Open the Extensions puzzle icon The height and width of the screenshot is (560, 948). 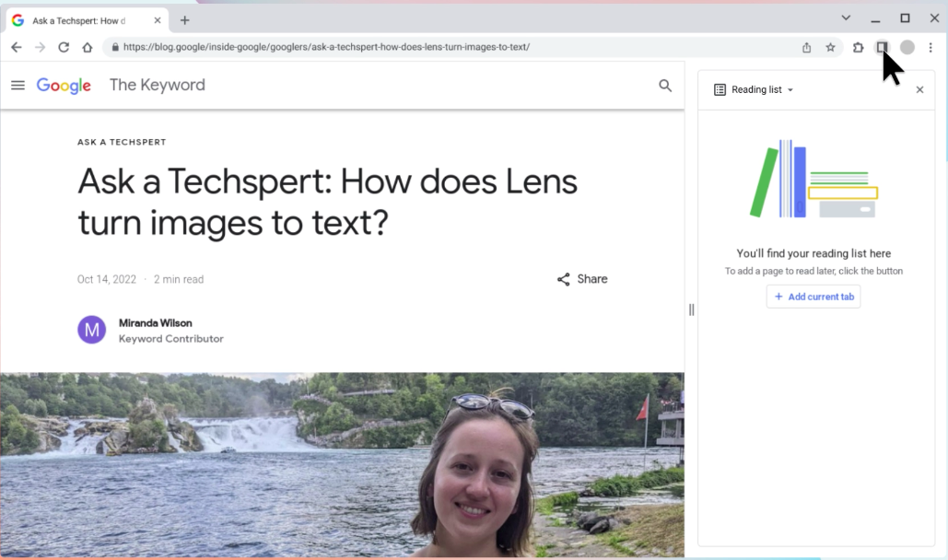[x=858, y=47]
